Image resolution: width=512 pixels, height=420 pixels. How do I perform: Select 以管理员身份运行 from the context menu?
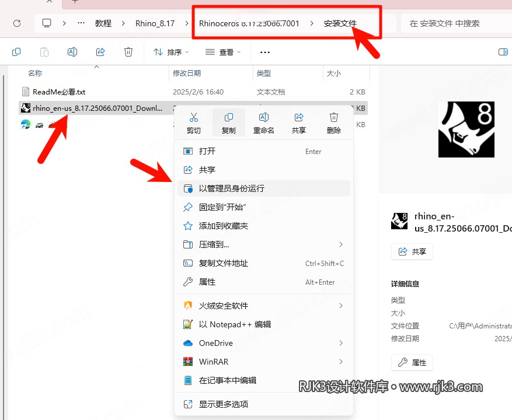264,188
